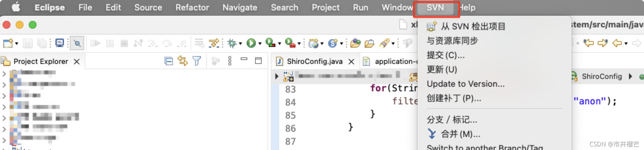
Task: Toggle Link with Editor in Project Explorer
Action: (x=183, y=61)
